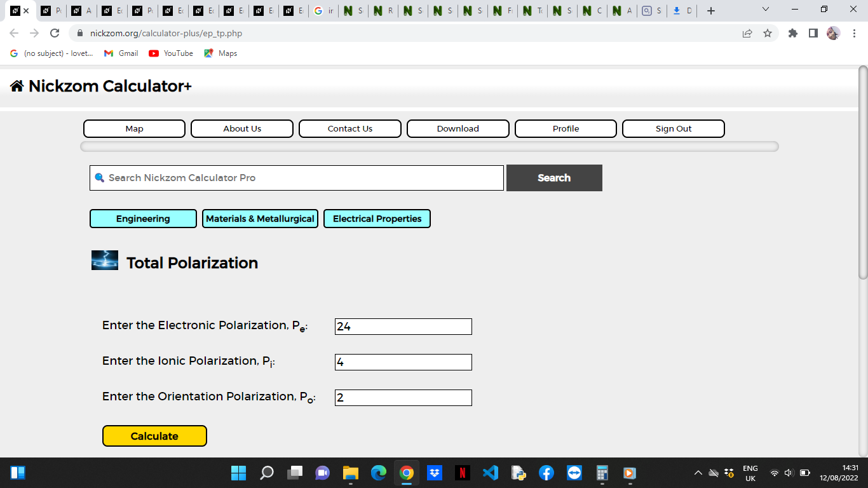Click the Search button
Screen dimensions: 868x488
[x=554, y=178]
